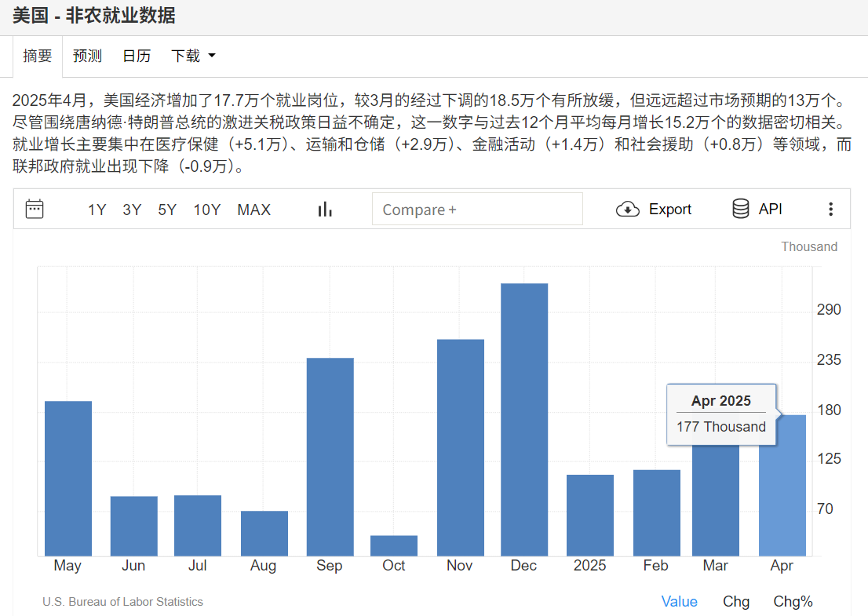Image resolution: width=868 pixels, height=616 pixels.
Task: Click the Jul bar in the chart
Action: [198, 526]
